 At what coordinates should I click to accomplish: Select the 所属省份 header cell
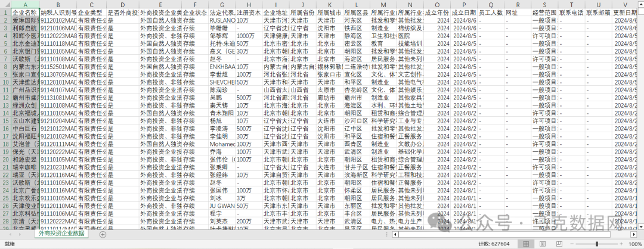[302, 13]
